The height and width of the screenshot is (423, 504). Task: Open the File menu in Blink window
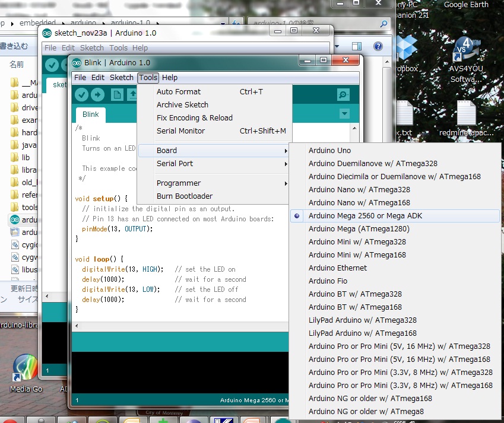(x=80, y=78)
